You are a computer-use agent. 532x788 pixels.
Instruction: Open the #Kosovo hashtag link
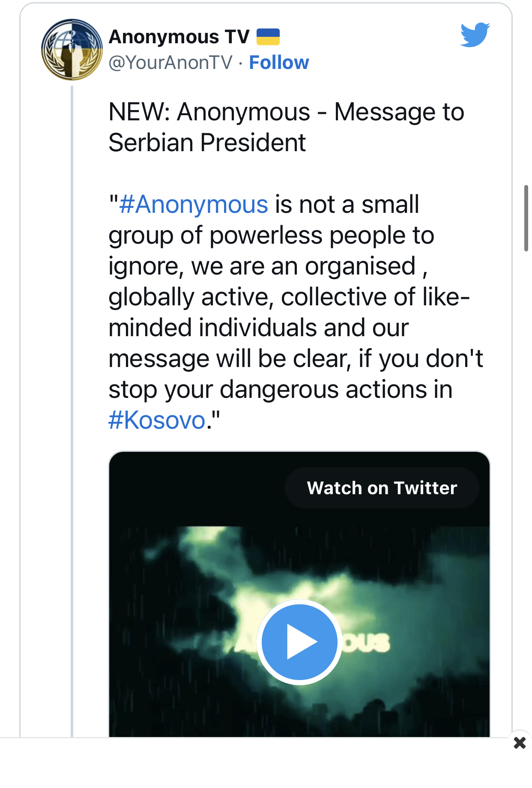click(157, 420)
